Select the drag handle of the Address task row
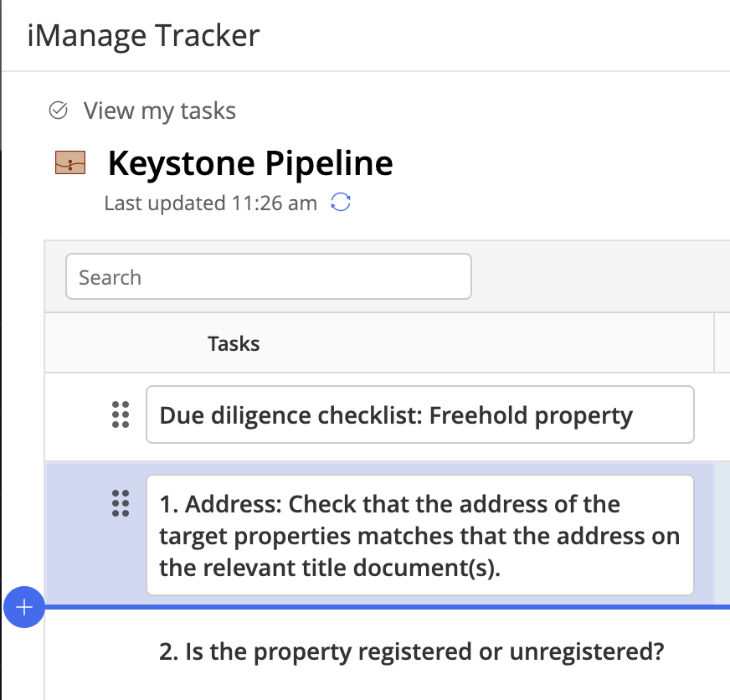This screenshot has height=700, width=730. pos(121,503)
